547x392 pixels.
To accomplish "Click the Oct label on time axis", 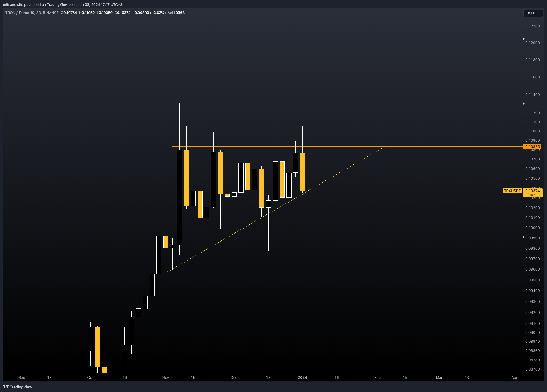I will [90, 378].
